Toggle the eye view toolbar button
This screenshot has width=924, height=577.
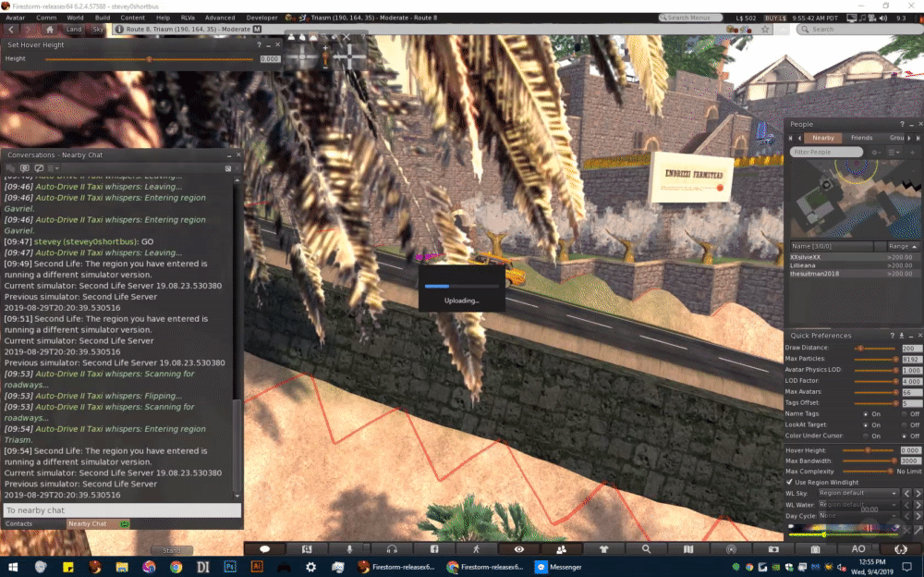[x=518, y=548]
